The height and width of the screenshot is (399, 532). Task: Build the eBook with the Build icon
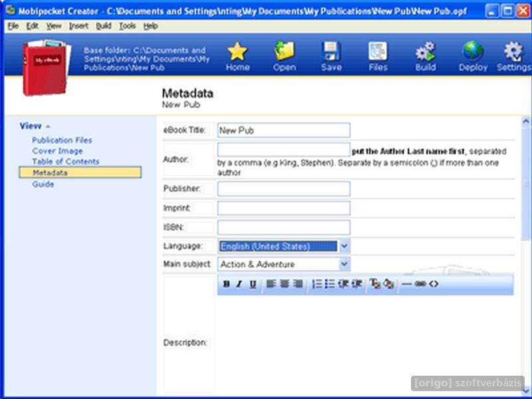tap(426, 51)
